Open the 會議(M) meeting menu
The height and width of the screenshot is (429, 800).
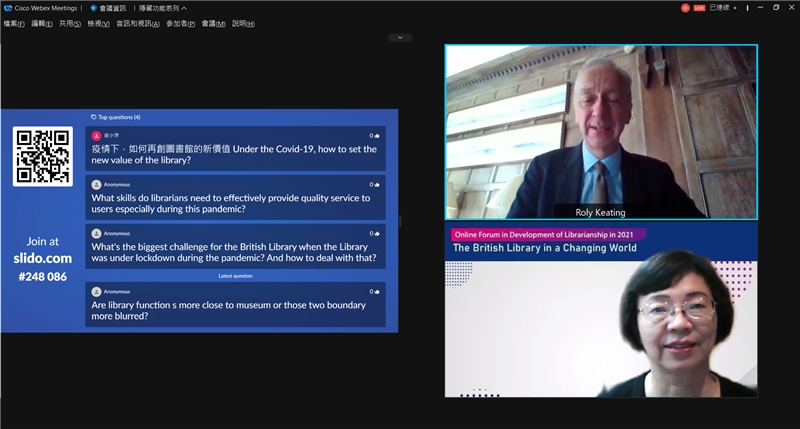(x=213, y=23)
